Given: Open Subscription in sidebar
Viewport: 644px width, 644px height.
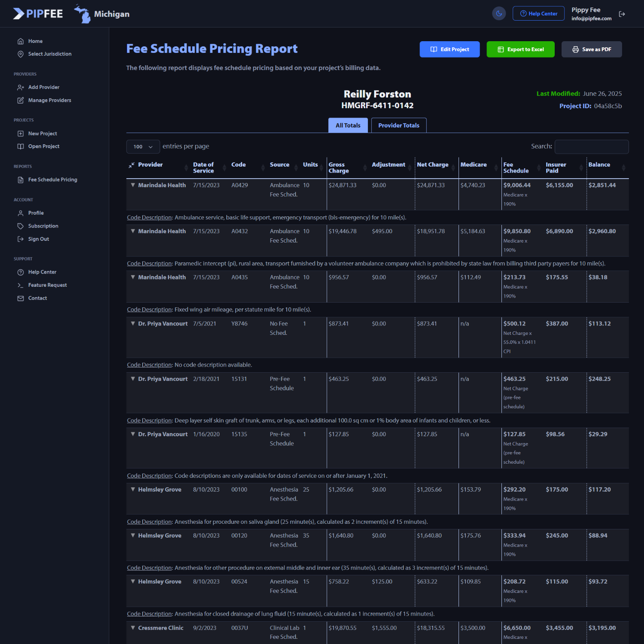Looking at the screenshot, I should (x=43, y=226).
